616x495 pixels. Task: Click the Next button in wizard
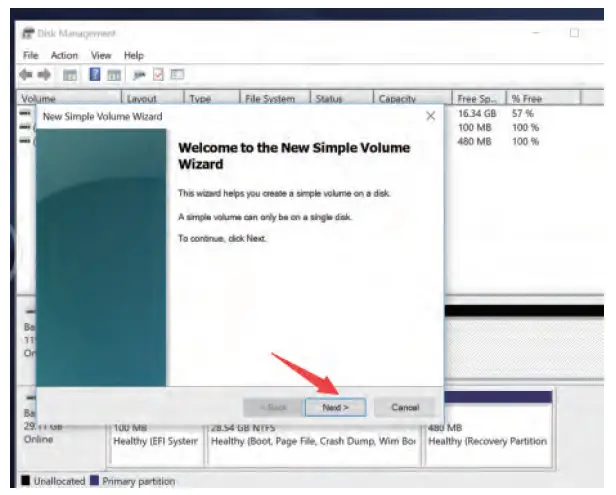coord(336,407)
